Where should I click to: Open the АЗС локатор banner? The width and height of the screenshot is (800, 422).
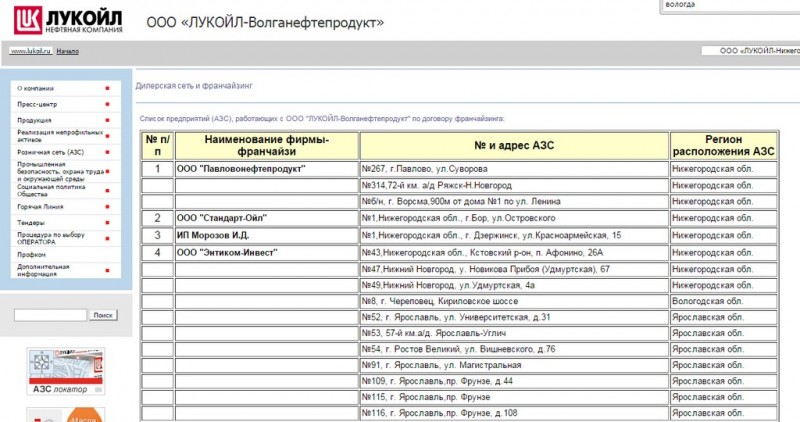pyautogui.click(x=65, y=371)
